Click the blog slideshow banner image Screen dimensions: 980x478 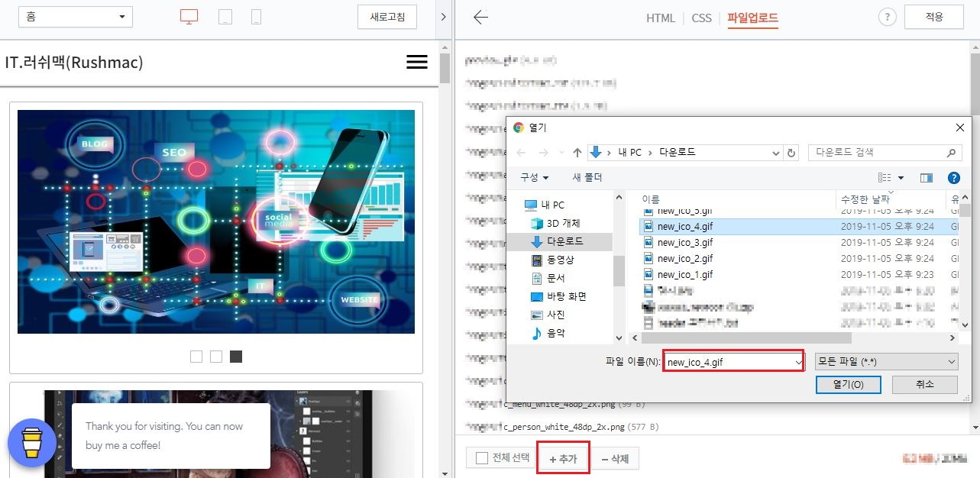(x=216, y=221)
